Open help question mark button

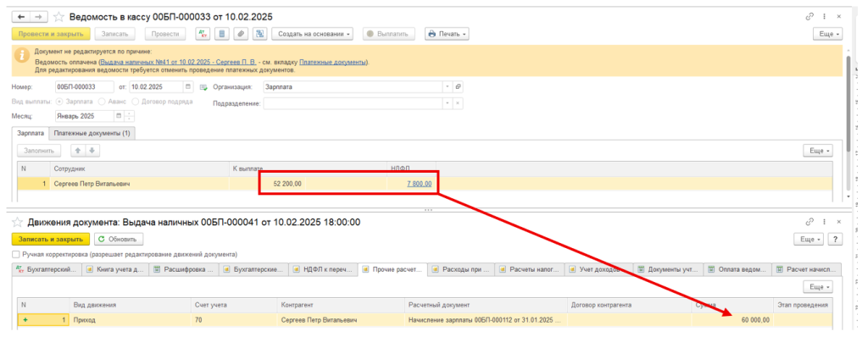(x=835, y=239)
